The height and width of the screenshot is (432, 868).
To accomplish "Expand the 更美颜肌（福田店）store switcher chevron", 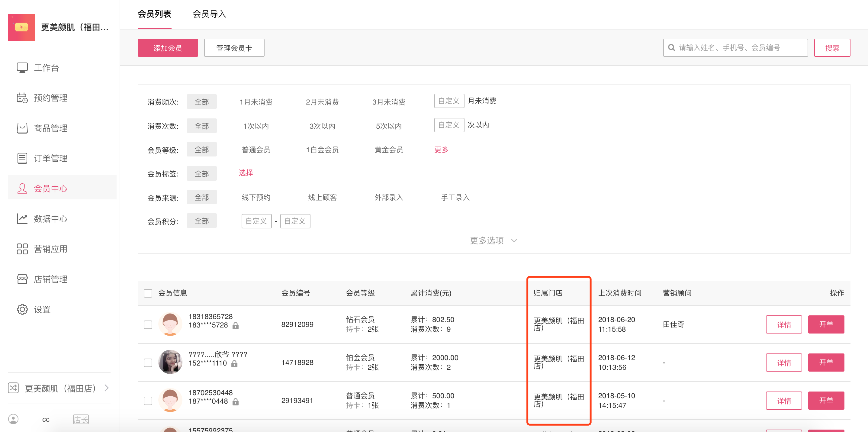I will [107, 388].
